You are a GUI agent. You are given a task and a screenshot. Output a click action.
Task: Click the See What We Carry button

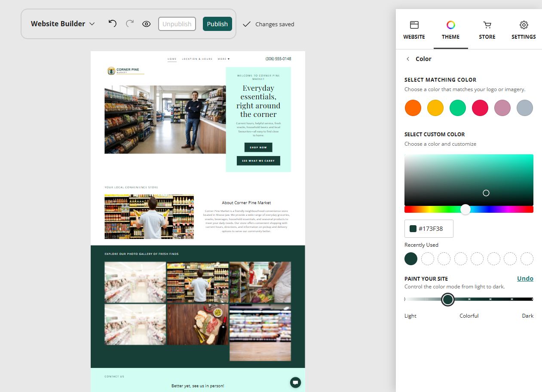[258, 161]
